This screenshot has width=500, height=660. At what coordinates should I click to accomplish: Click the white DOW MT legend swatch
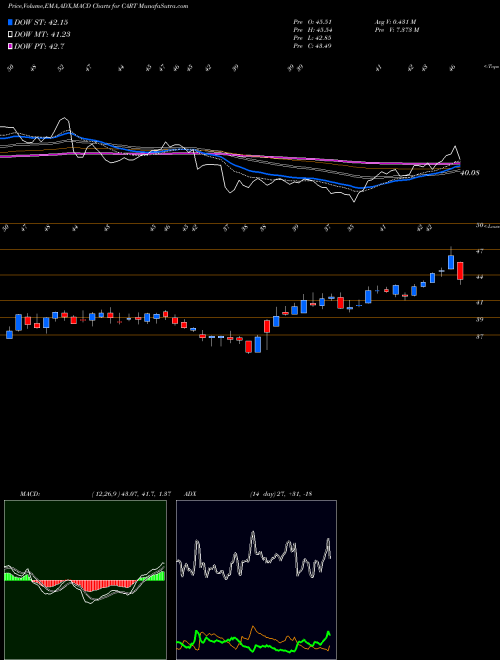11,35
